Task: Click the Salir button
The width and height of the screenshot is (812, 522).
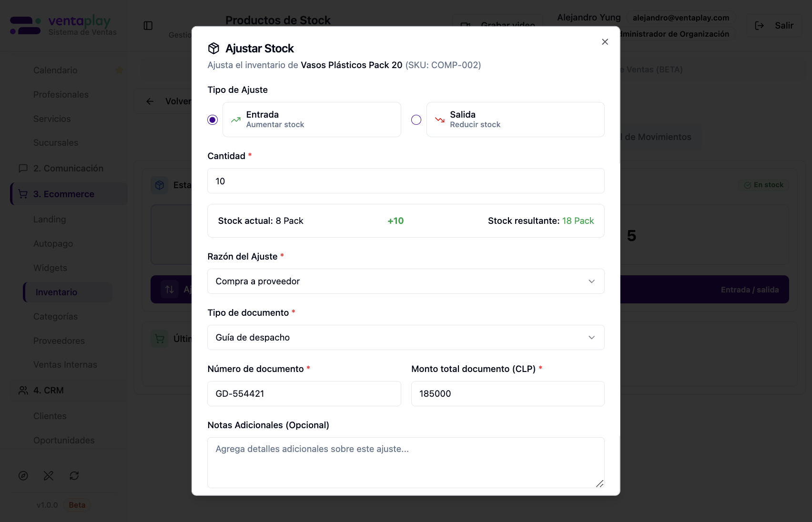Action: 774,26
